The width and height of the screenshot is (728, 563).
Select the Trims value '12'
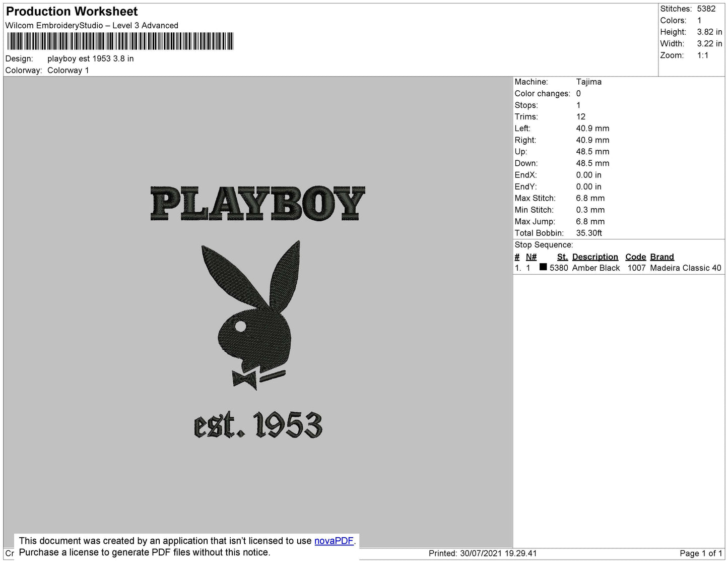pos(581,116)
